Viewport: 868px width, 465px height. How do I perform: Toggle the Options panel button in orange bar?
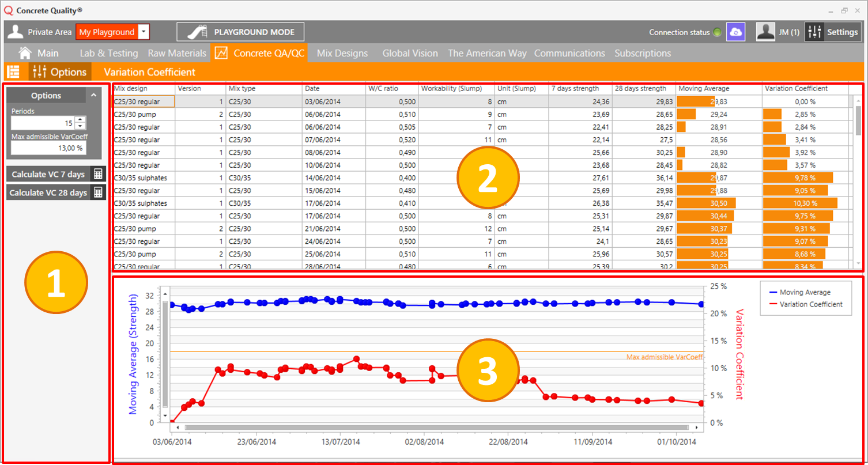(x=60, y=72)
